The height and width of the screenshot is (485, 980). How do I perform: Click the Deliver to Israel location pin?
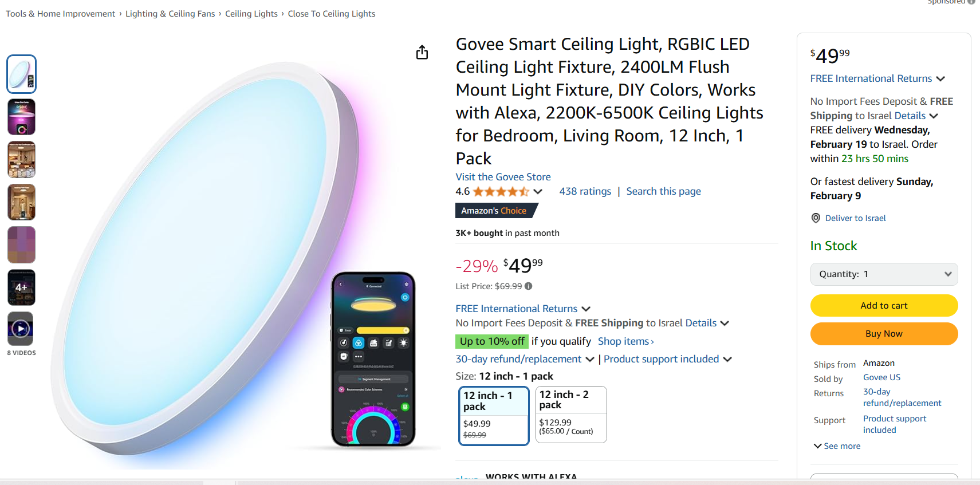point(816,218)
